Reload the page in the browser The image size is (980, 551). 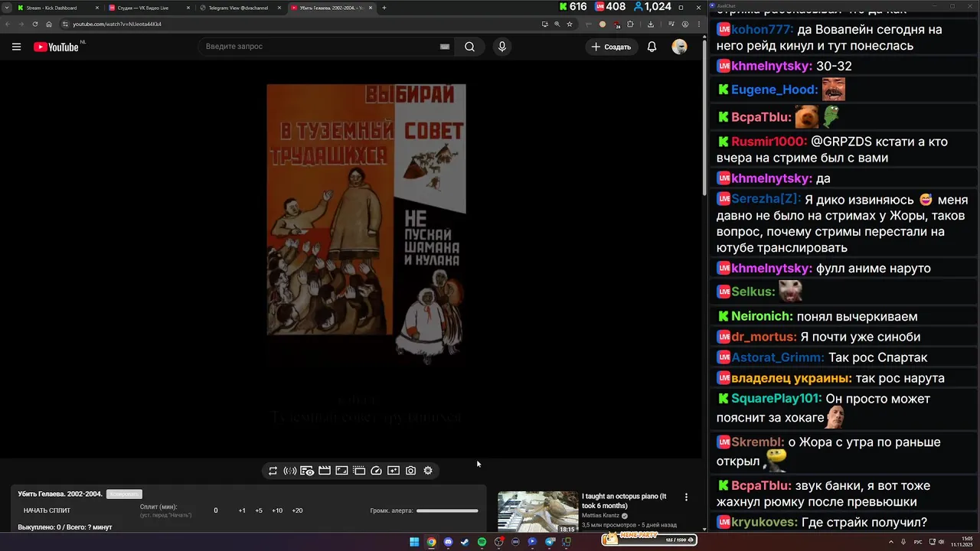(x=35, y=24)
